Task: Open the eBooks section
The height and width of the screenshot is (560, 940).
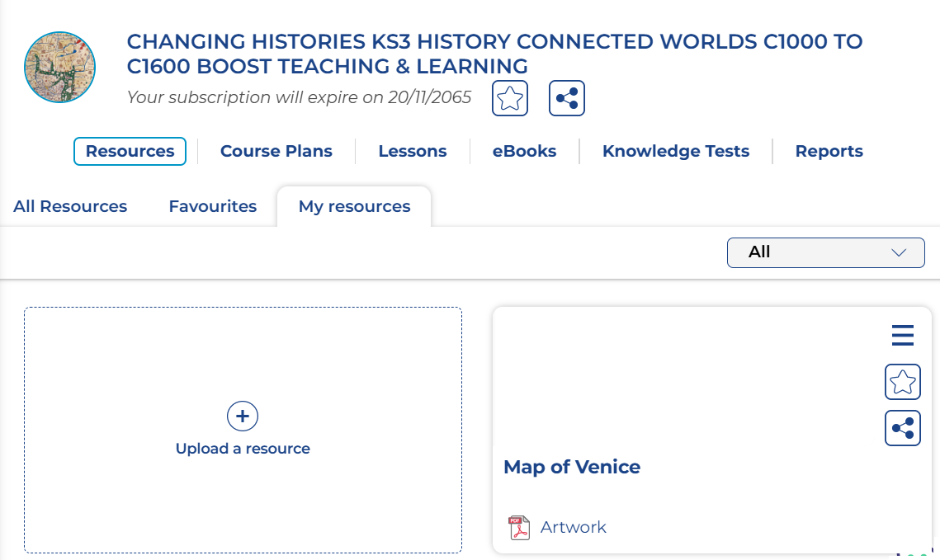Action: [x=525, y=151]
